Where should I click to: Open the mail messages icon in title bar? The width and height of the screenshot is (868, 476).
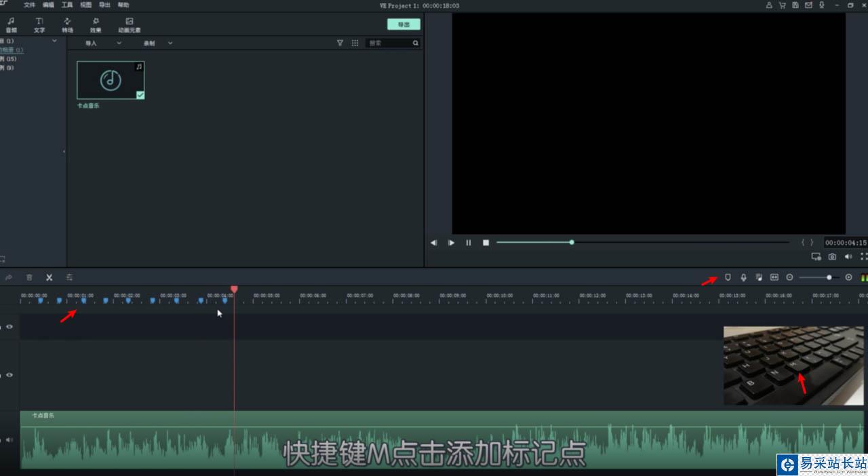click(808, 5)
